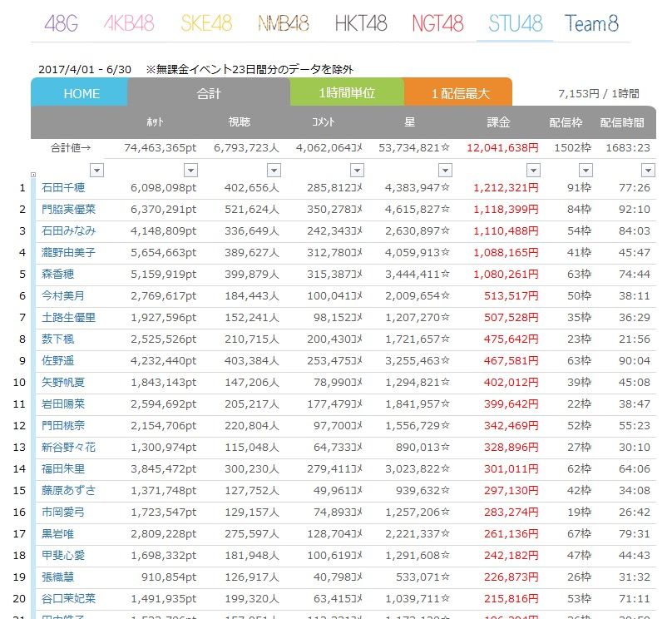672x619 pixels.
Task: Select cell 253,475コメ in row 9
Action: tap(334, 361)
